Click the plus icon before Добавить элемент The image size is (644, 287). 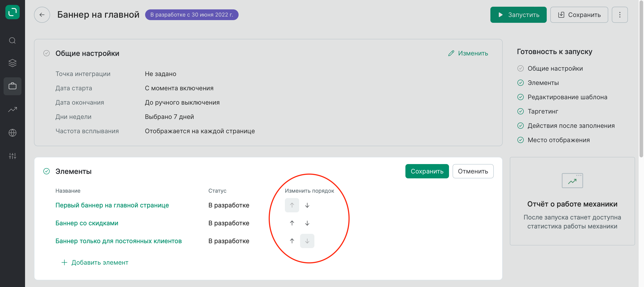64,262
